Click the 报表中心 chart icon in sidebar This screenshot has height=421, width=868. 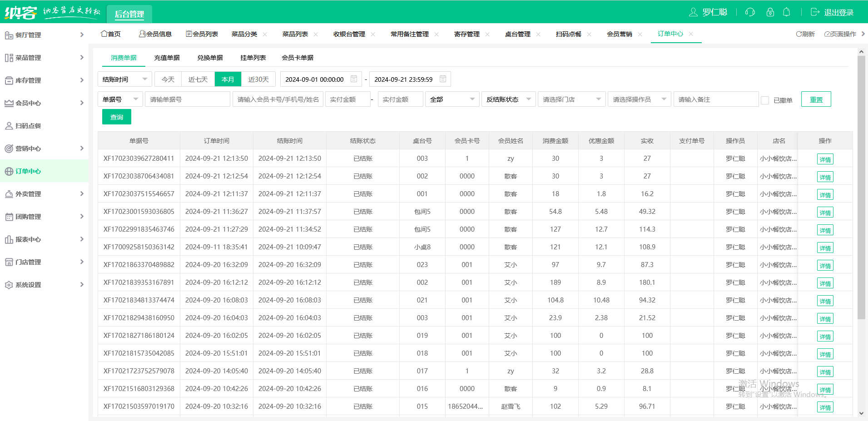pos(9,239)
